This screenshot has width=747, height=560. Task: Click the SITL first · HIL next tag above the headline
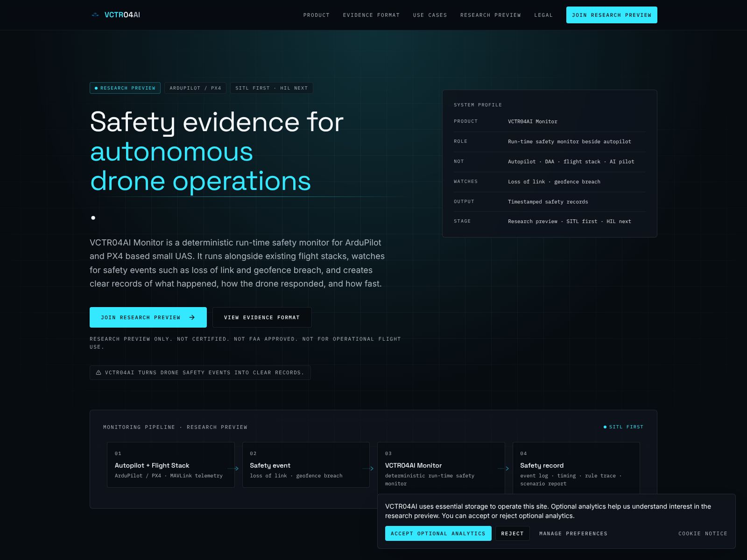(x=272, y=88)
